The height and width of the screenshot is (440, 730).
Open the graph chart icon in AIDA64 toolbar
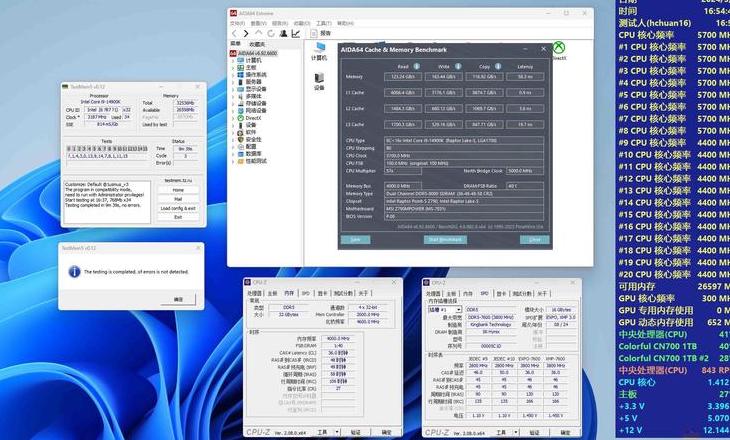tap(296, 34)
